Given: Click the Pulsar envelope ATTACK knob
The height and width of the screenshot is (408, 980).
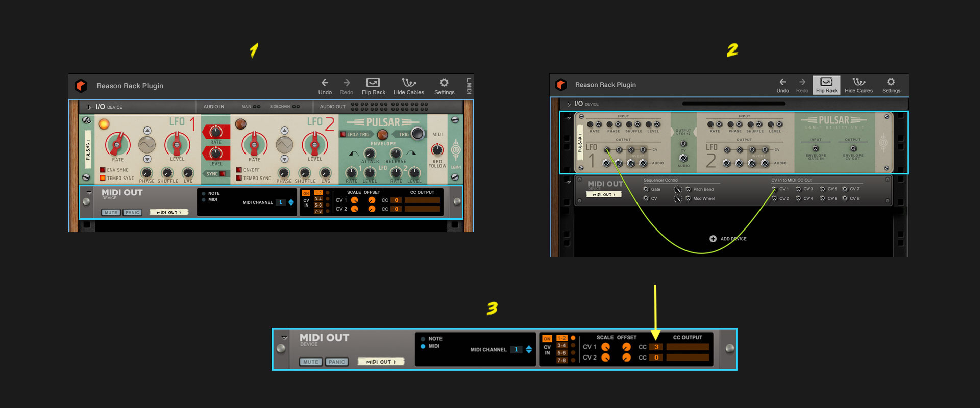Looking at the screenshot, I should (370, 153).
